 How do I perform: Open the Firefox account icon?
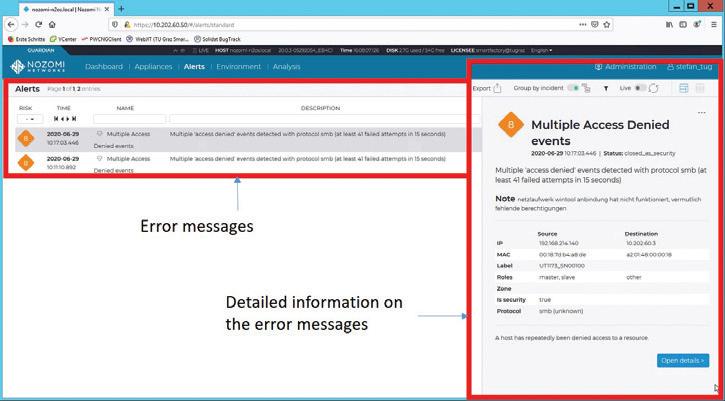pos(697,25)
